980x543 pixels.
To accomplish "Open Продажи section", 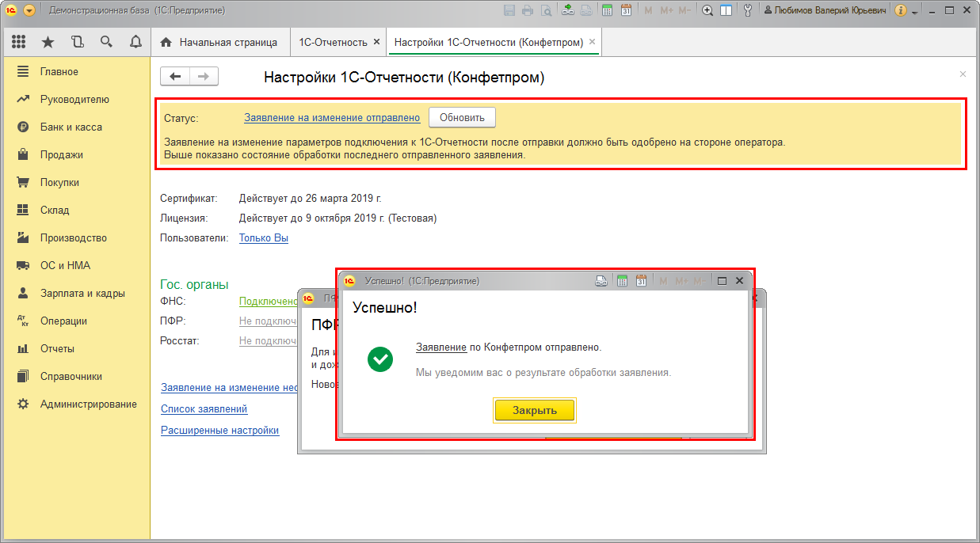I will pyautogui.click(x=75, y=154).
